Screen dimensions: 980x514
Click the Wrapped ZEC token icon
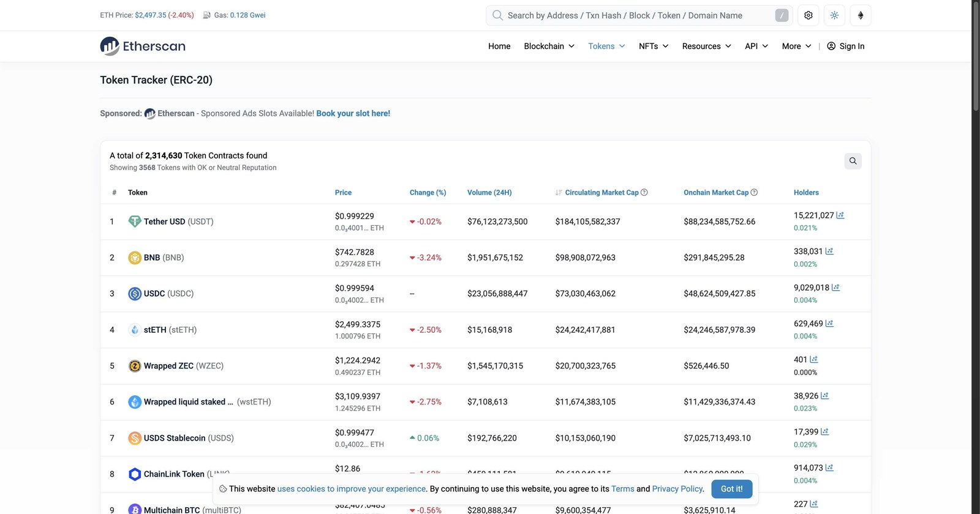coord(135,366)
